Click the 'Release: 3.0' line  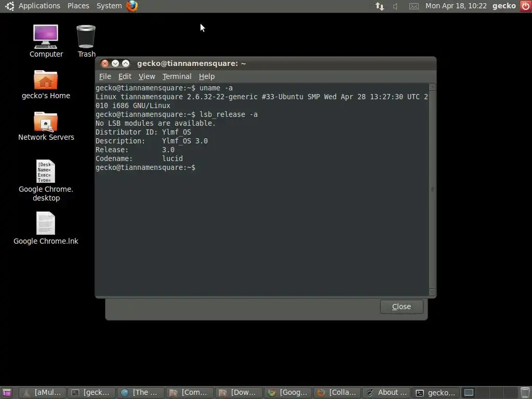(x=135, y=150)
